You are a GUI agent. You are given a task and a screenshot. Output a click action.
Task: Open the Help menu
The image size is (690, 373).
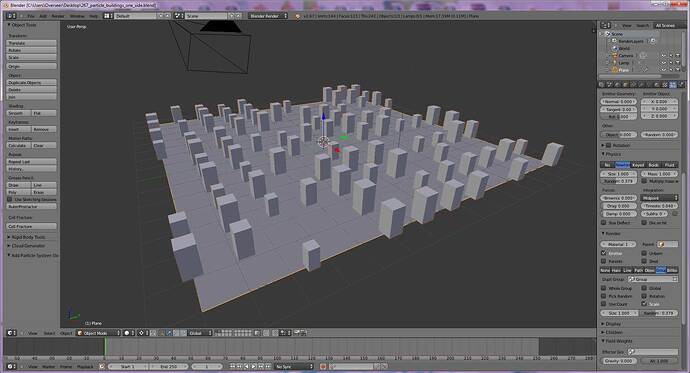[93, 16]
